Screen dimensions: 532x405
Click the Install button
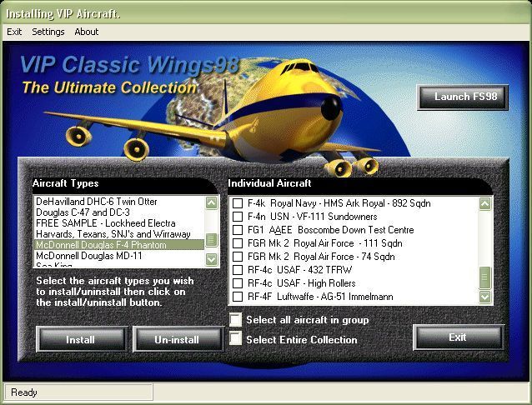pos(82,339)
